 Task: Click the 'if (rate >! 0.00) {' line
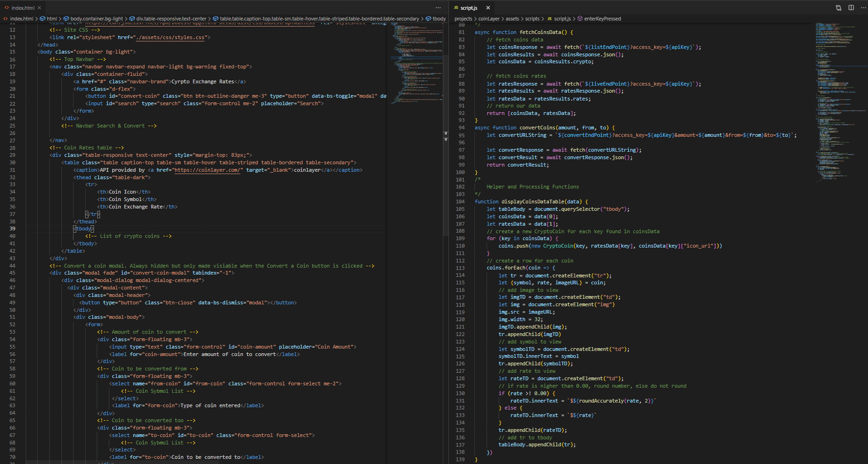click(527, 394)
